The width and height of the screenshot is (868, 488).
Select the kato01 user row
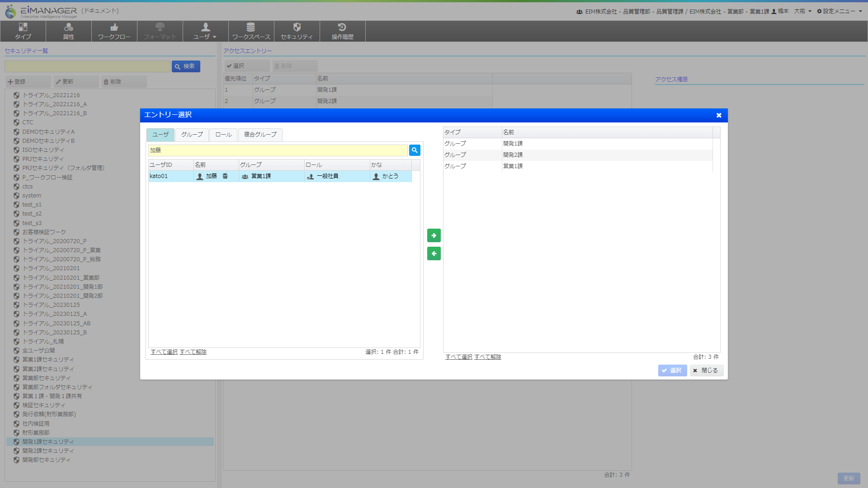[280, 176]
